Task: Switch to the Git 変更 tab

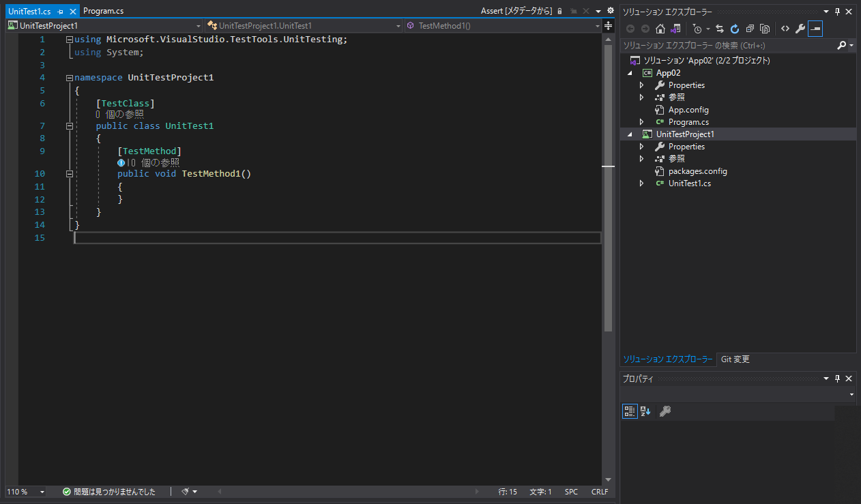Action: point(735,359)
